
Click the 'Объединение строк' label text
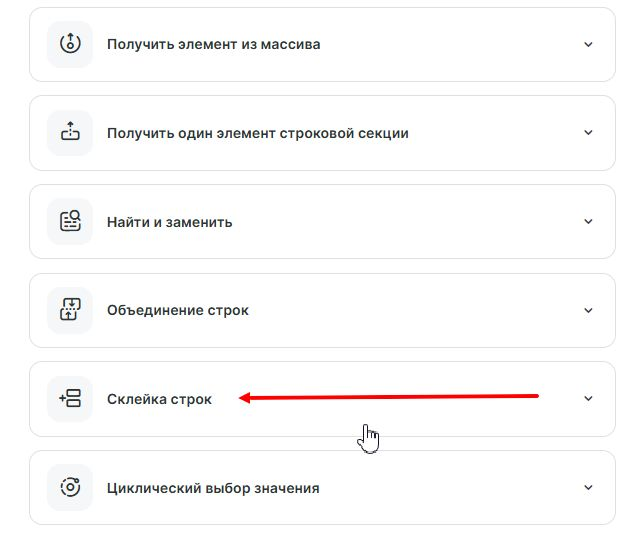tap(178, 310)
